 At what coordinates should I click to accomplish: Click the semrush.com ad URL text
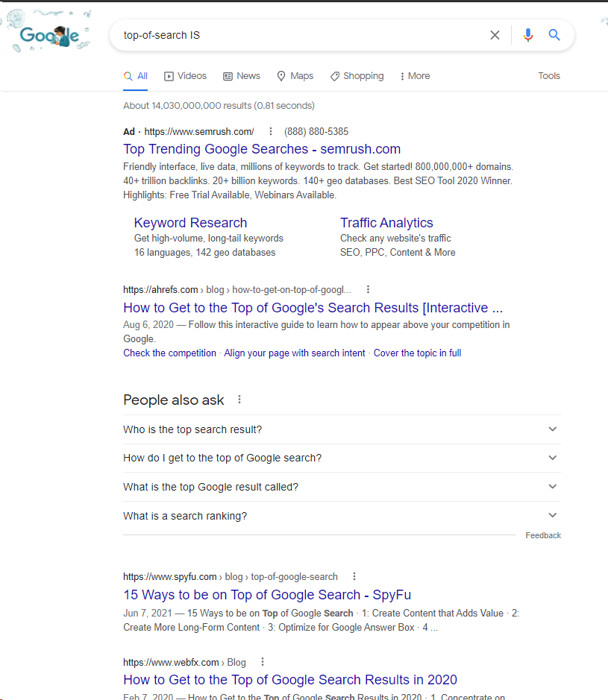[198, 131]
